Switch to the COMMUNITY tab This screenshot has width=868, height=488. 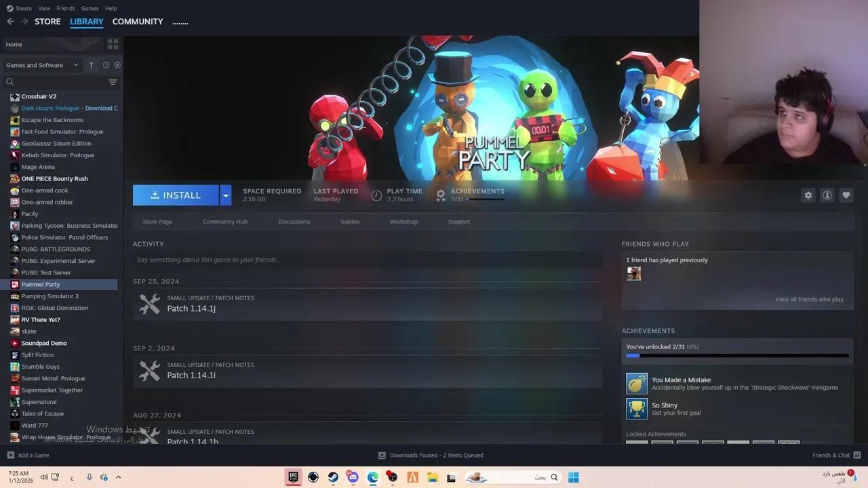[138, 22]
